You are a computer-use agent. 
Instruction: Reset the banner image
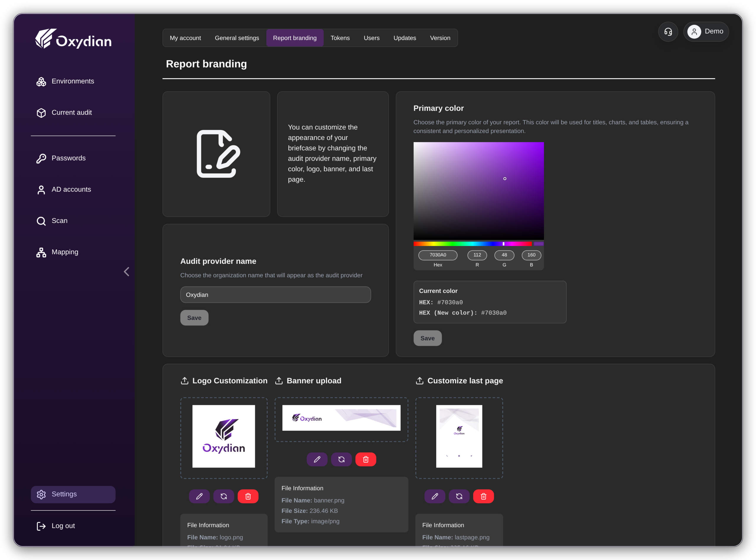[341, 459]
